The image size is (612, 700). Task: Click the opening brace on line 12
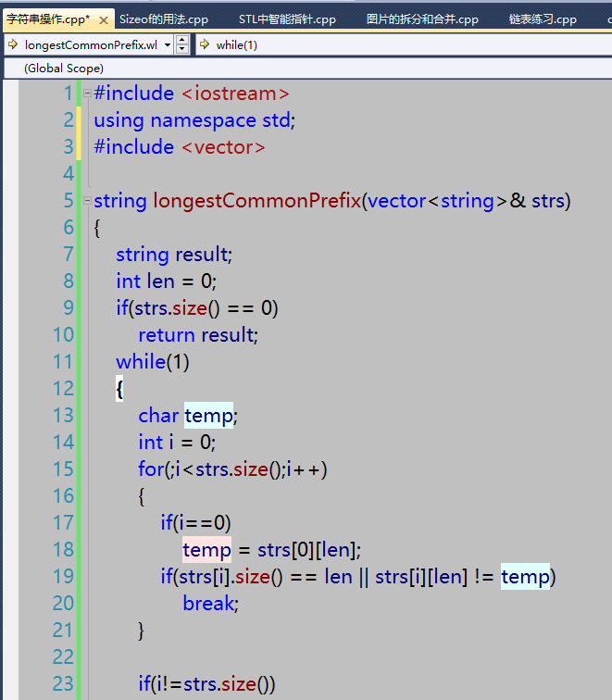coord(119,389)
